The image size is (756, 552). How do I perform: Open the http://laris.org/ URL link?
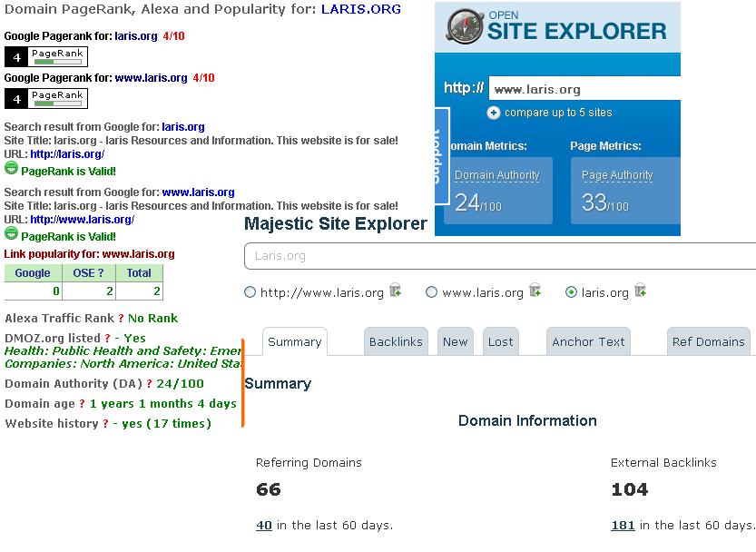coord(67,154)
